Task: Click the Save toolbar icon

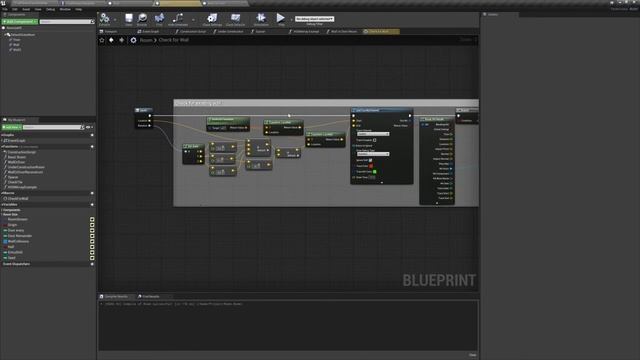Action: click(129, 19)
